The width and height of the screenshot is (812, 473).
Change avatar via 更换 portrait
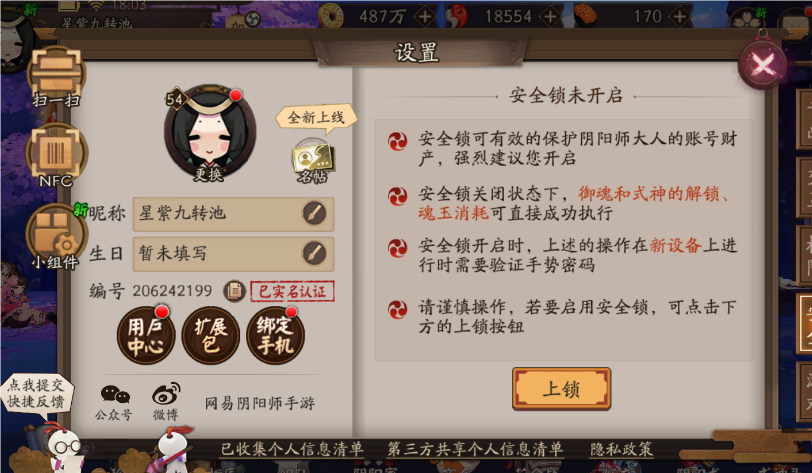tap(210, 133)
